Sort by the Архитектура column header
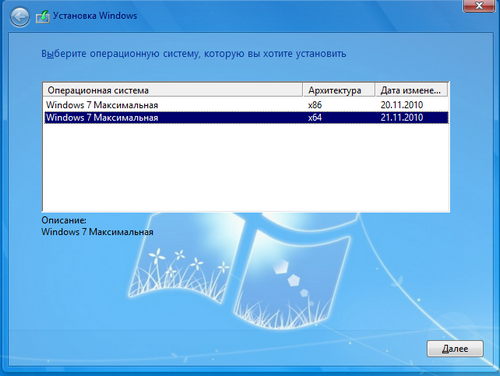 pos(338,90)
